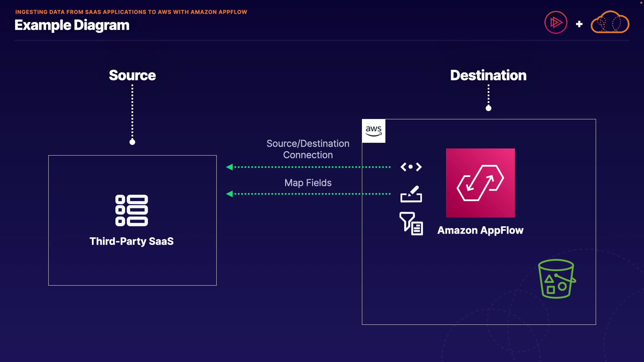Image resolution: width=644 pixels, height=362 pixels.
Task: Click the Third-Party SaaS text label
Action: pos(131,241)
